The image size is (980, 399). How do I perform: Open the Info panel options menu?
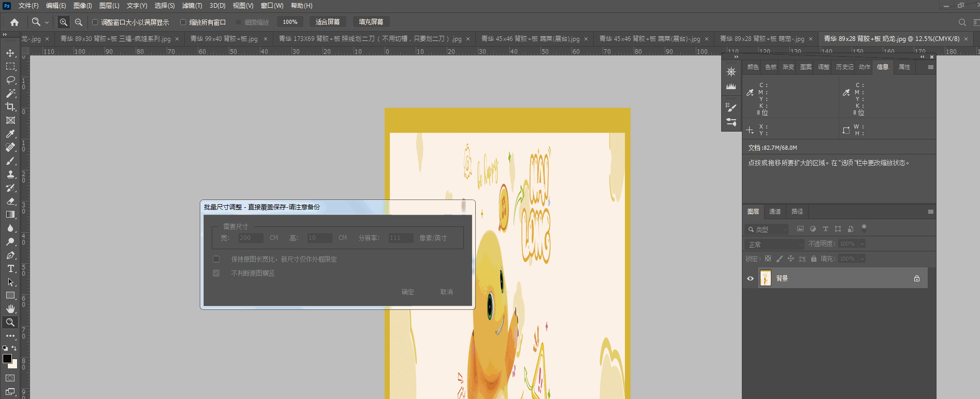click(930, 67)
